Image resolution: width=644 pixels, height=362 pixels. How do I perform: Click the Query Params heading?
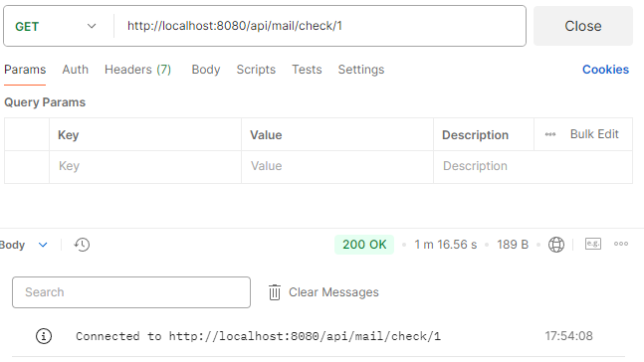45,102
